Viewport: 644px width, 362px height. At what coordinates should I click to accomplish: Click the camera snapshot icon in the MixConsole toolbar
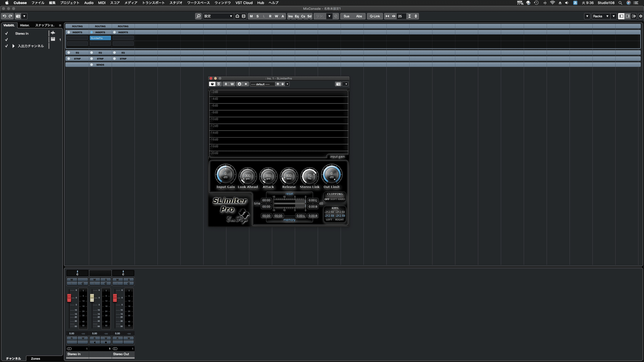(x=18, y=16)
